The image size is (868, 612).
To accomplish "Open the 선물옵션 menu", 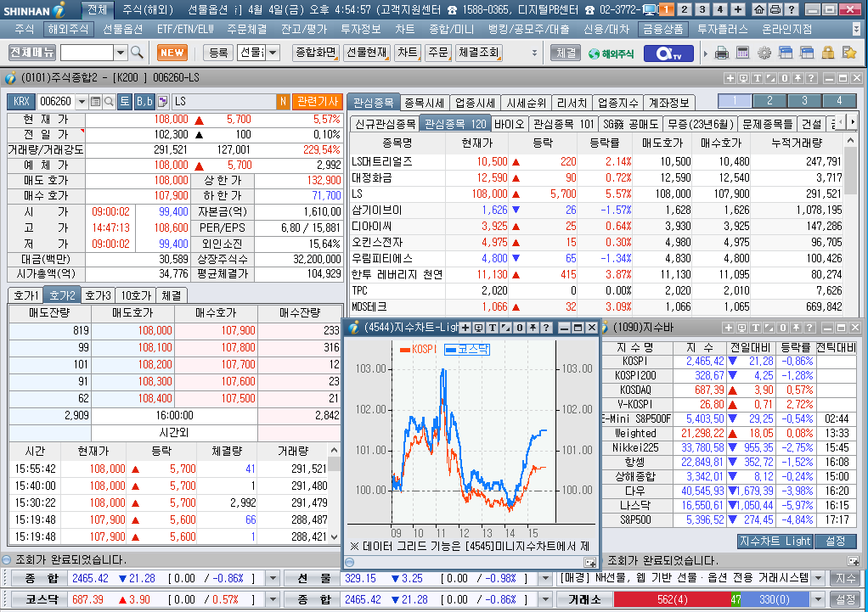I will [x=123, y=30].
